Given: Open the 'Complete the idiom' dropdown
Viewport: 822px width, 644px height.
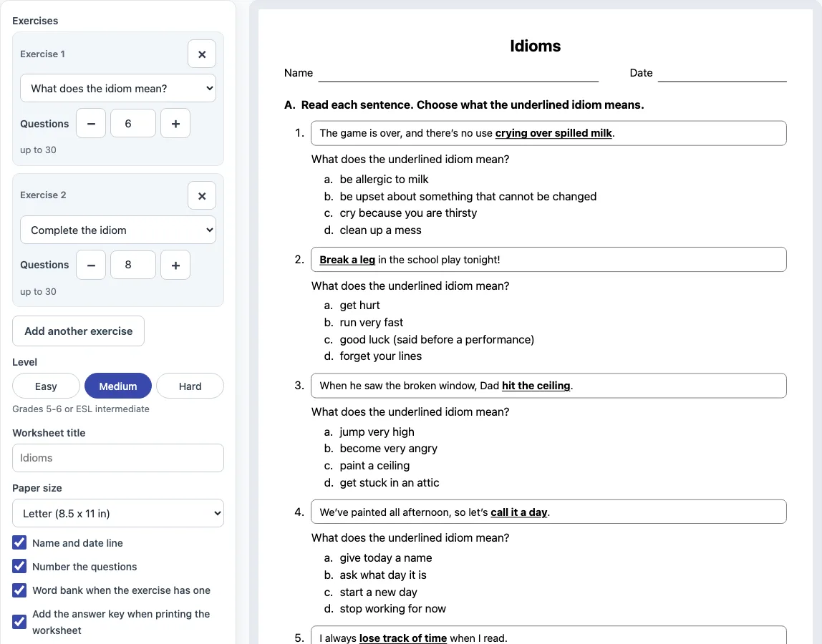Looking at the screenshot, I should (118, 230).
